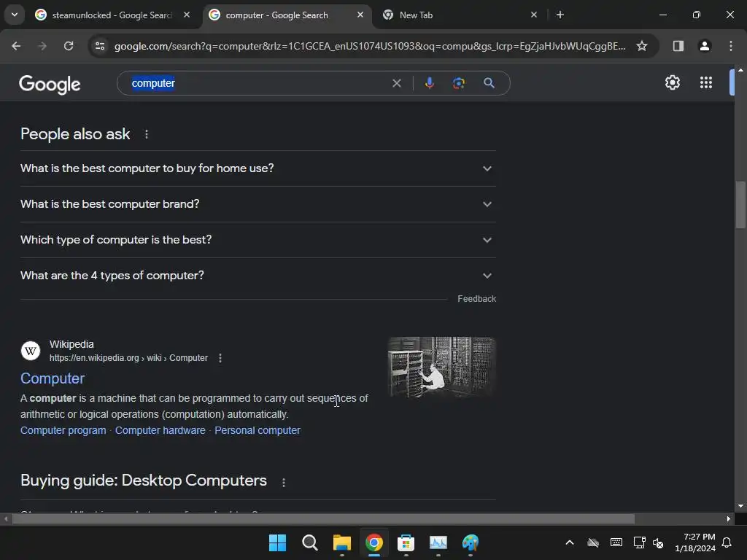Open Microsoft Store from taskbar

coord(406,542)
